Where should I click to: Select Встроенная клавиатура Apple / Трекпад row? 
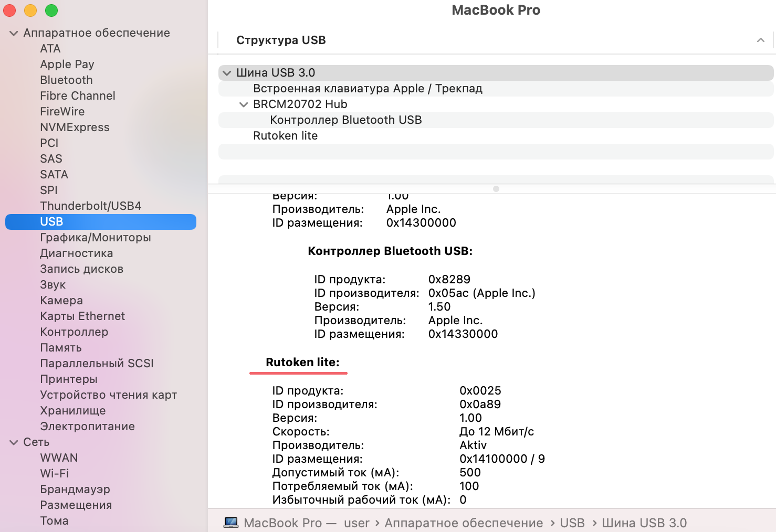click(x=496, y=89)
